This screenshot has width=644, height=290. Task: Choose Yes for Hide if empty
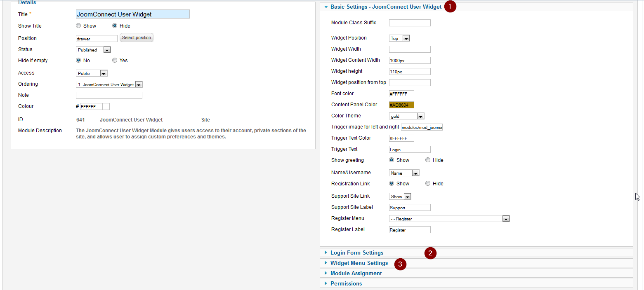click(115, 60)
